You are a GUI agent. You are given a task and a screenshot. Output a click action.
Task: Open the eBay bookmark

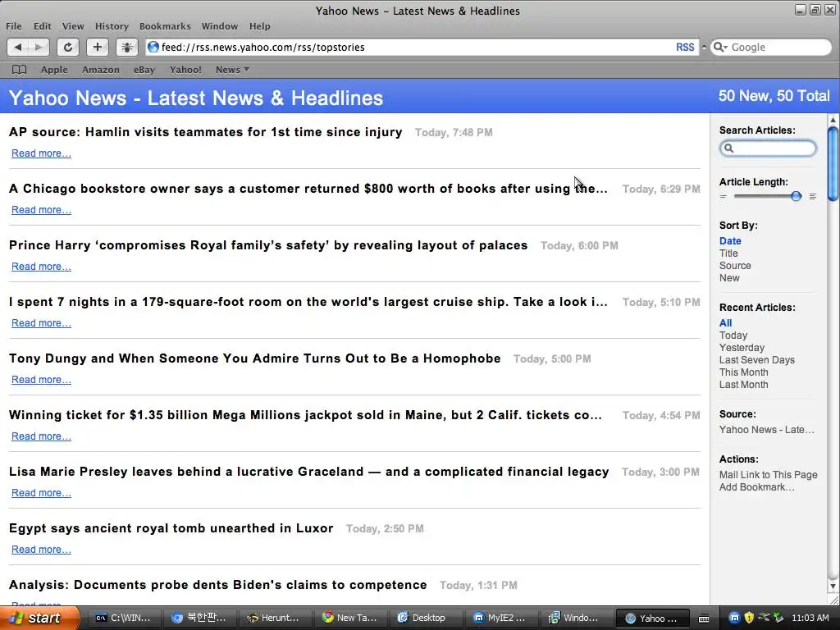click(144, 70)
